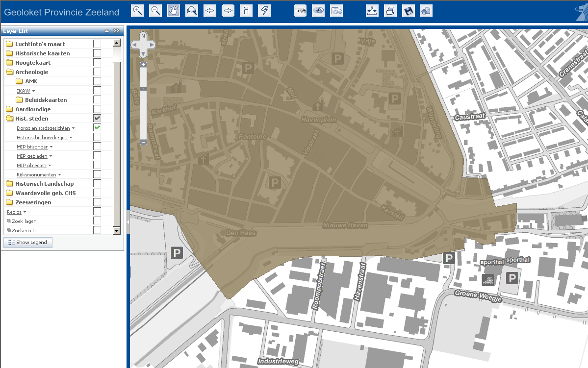Click the Print map printer icon
This screenshot has height=368, width=588.
click(x=390, y=10)
